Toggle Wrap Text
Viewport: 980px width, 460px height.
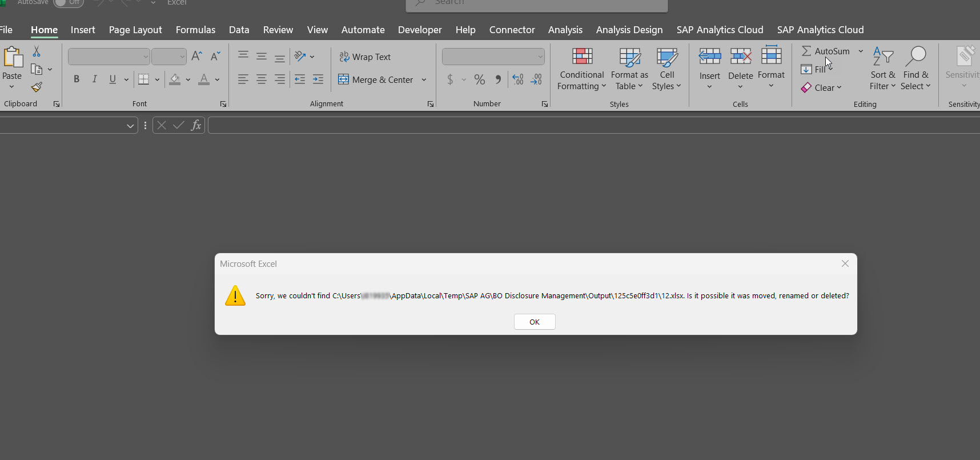[x=365, y=57]
